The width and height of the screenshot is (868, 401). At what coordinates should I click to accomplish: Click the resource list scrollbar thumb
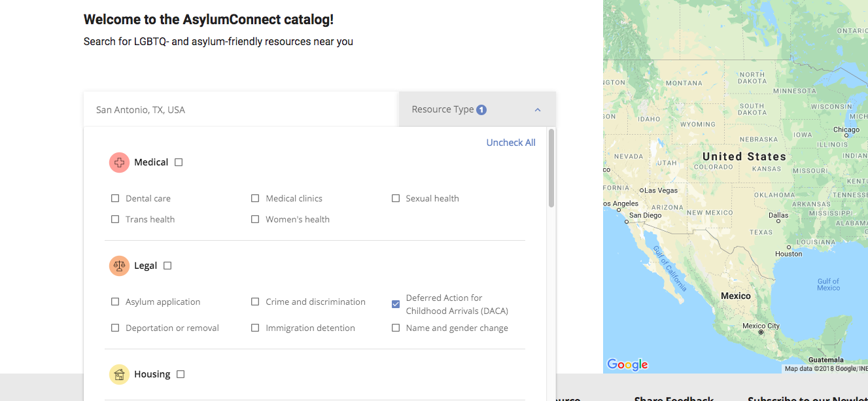pyautogui.click(x=551, y=168)
